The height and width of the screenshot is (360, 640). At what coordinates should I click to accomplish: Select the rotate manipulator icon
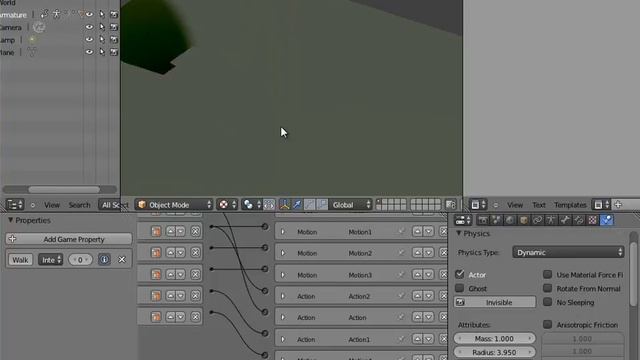point(310,204)
